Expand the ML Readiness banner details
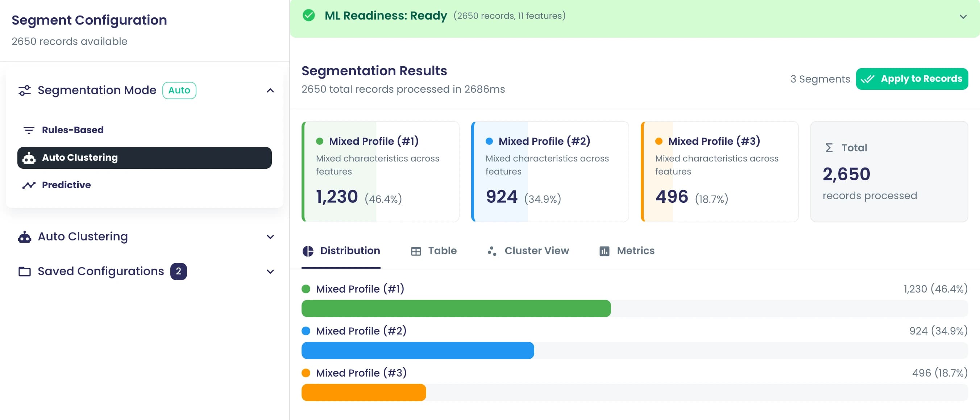 (963, 17)
